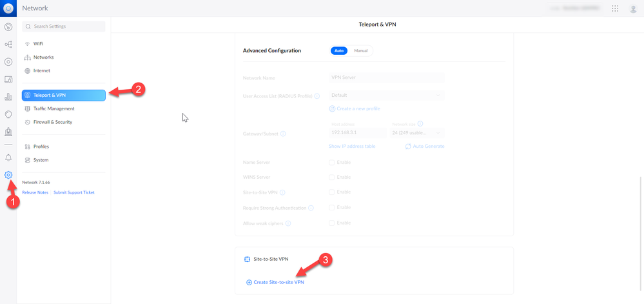The image size is (644, 304).
Task: Click info icon next to Require Strong Authentication
Action: pyautogui.click(x=311, y=208)
